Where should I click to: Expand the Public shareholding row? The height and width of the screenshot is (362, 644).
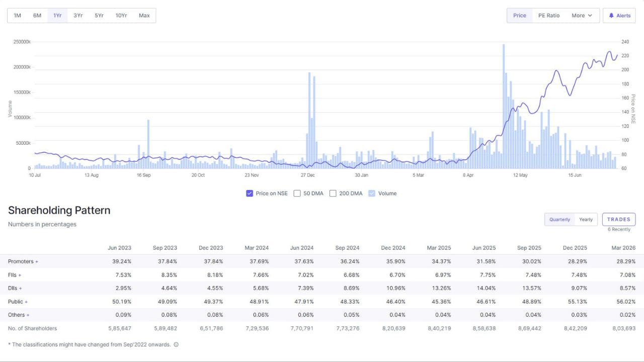18,302
